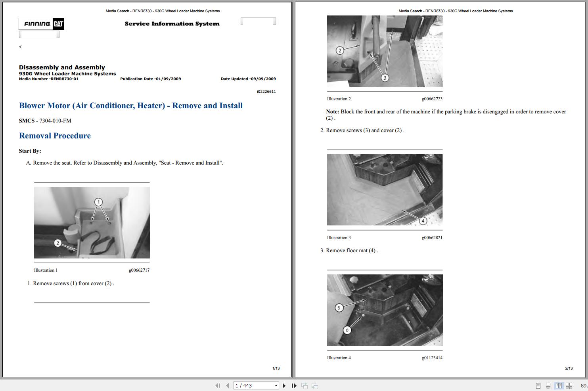
Task: Click the Illustration 1 photo
Action: [92, 222]
